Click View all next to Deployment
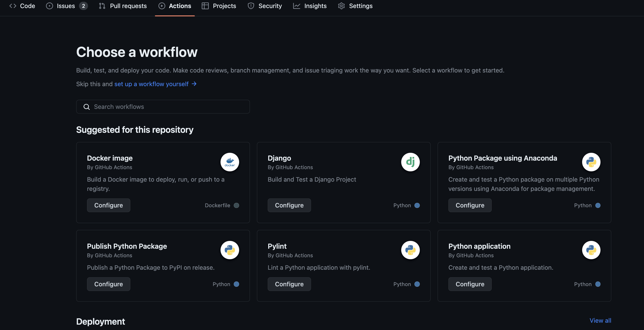The image size is (644, 330). click(600, 320)
